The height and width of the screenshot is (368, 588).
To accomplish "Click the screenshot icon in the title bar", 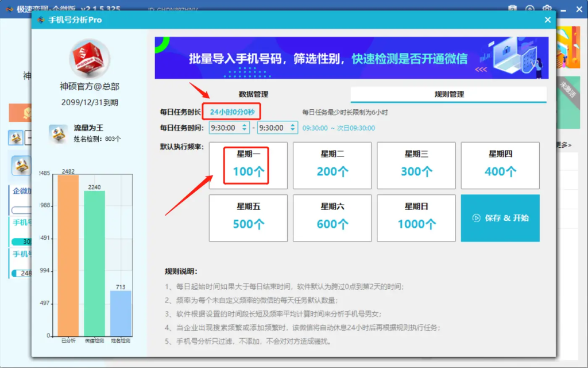I will click(512, 9).
